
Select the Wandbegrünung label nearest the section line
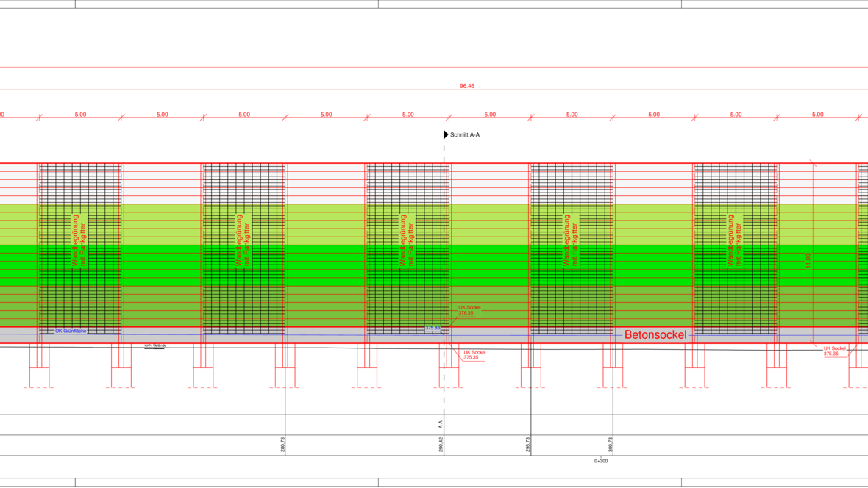[x=407, y=240]
